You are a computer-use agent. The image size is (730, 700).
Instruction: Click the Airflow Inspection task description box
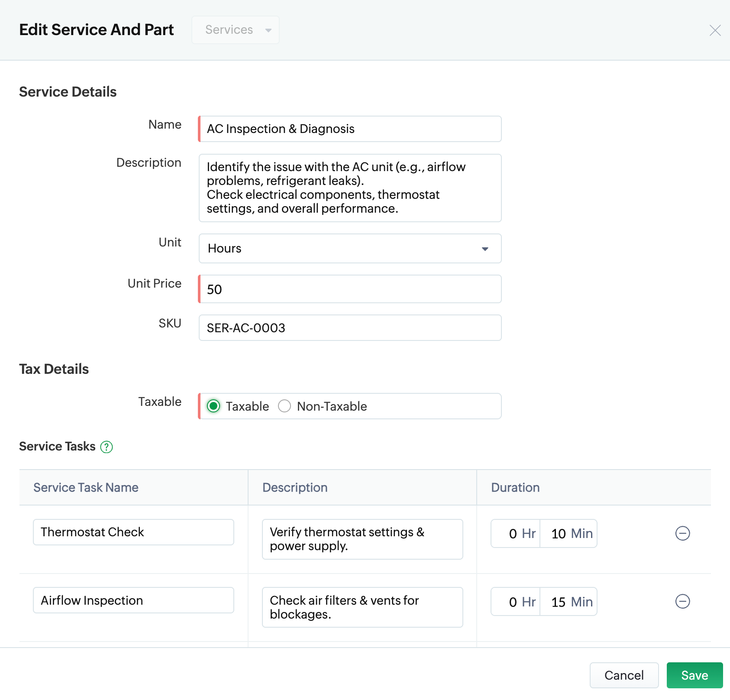coord(362,607)
